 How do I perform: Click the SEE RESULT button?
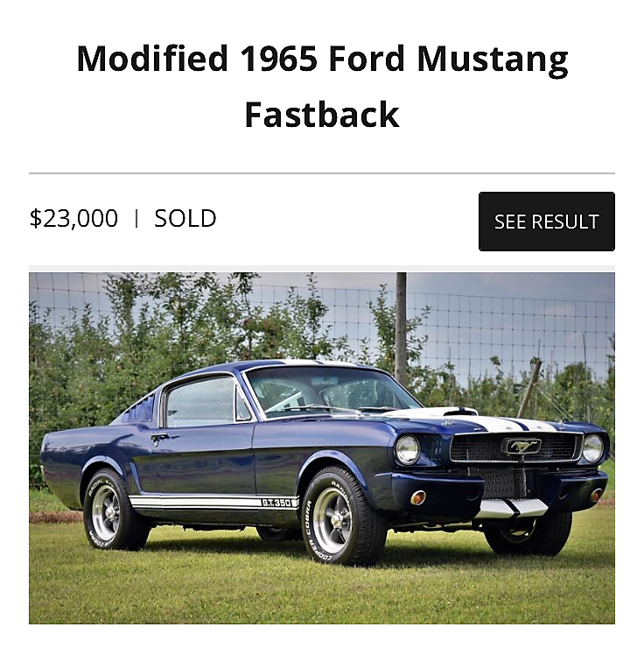(x=546, y=222)
